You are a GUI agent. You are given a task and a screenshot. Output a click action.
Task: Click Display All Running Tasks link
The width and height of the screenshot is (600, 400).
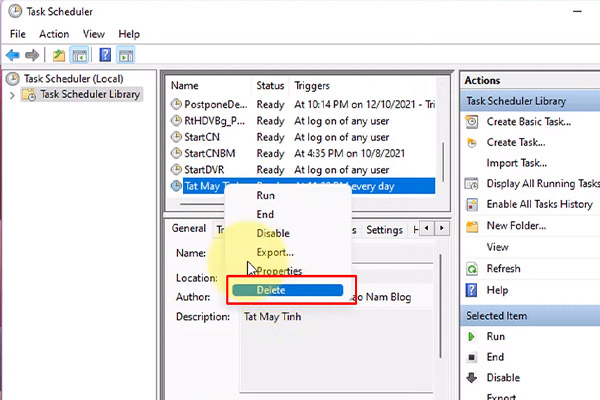543,184
